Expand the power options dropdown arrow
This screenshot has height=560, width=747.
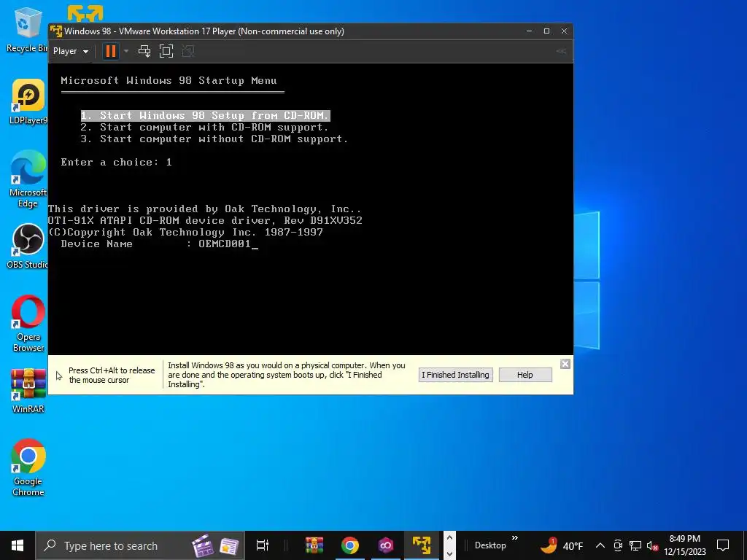(126, 51)
